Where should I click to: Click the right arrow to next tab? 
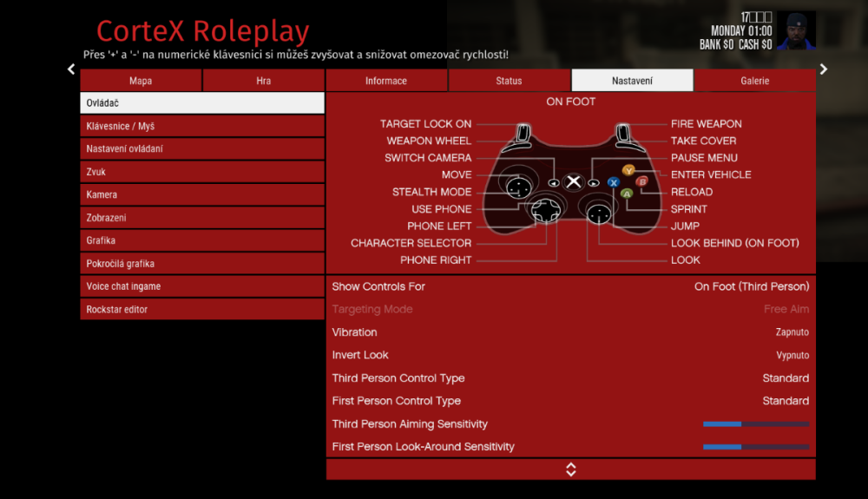pyautogui.click(x=824, y=69)
